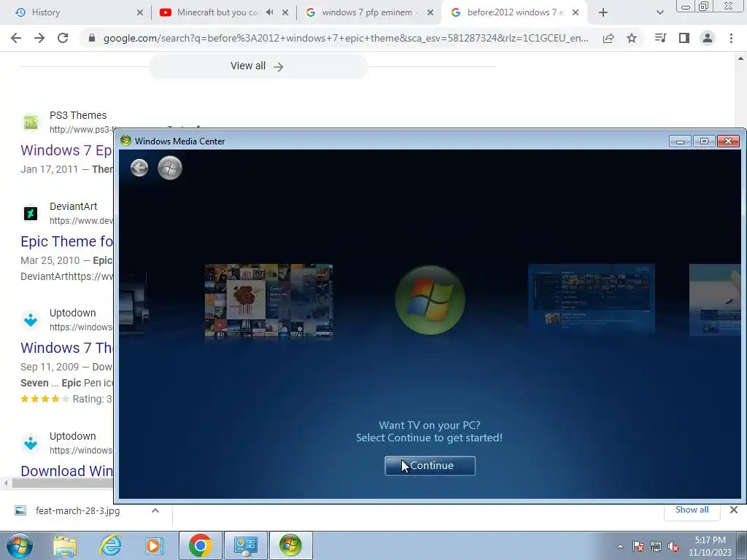Open the Control Panel taskbar item
The image size is (747, 560).
coord(245,545)
